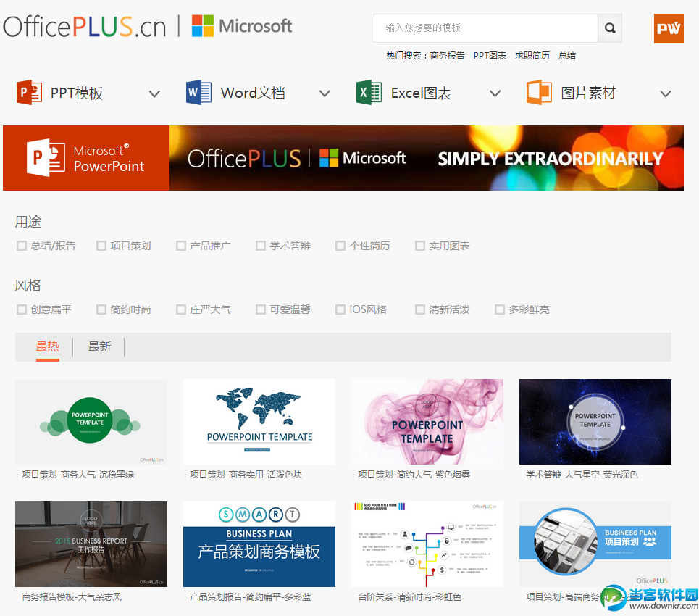Switch to the 最热 tab
The height and width of the screenshot is (616, 699).
click(48, 346)
